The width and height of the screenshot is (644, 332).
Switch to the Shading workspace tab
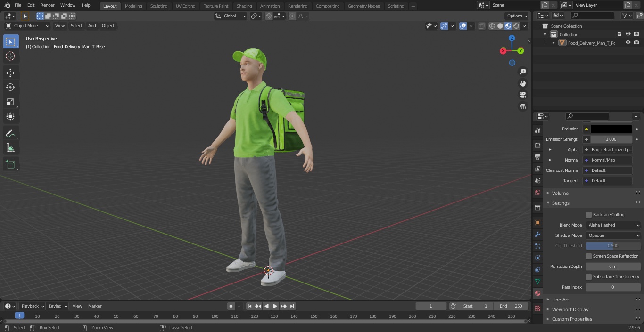pos(244,6)
